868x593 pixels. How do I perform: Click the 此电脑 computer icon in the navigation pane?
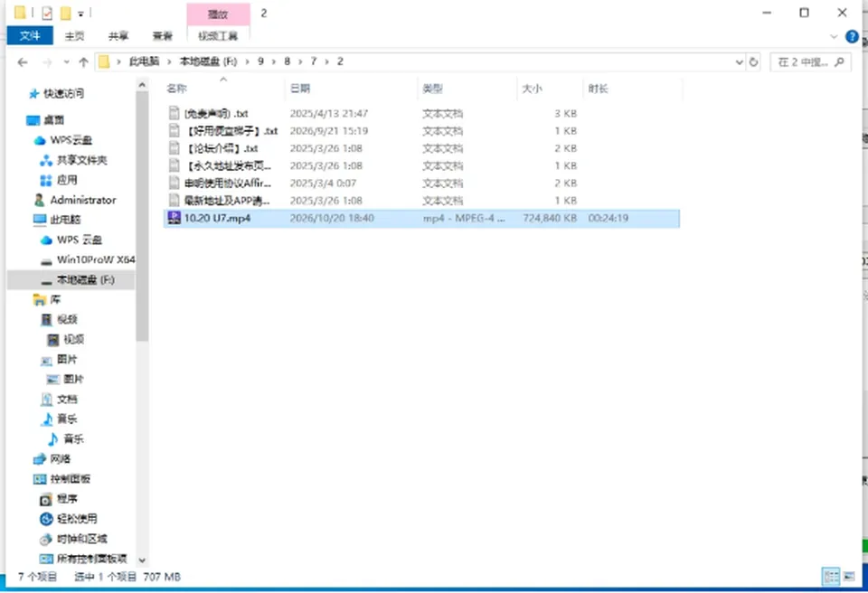(x=40, y=220)
